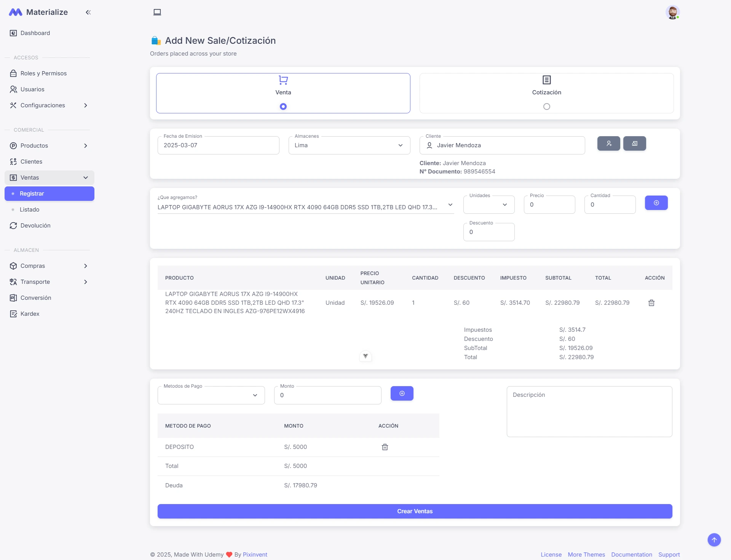Screen dimensions: 731x560
Task: Open the Almacenes dropdown showing Lima
Action: 349,145
